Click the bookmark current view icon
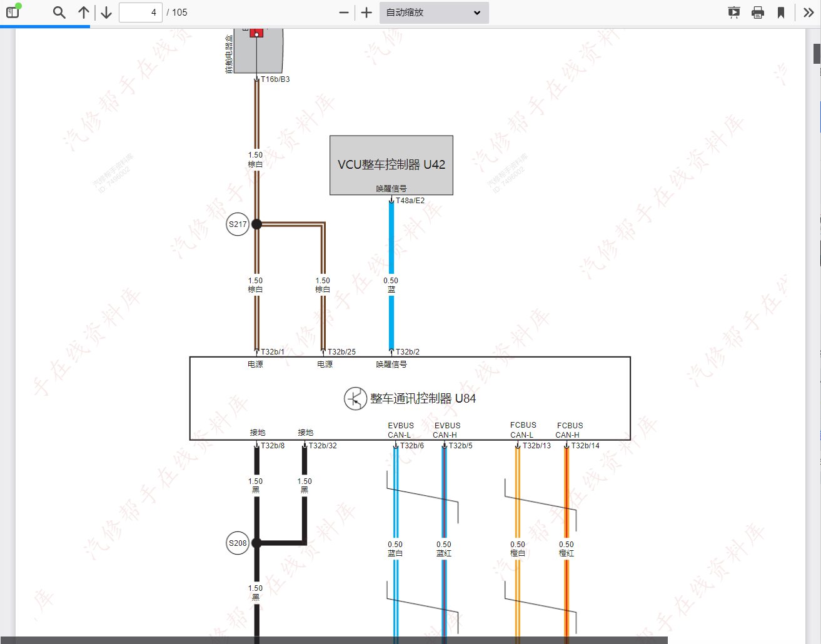The width and height of the screenshot is (821, 644). click(x=781, y=13)
